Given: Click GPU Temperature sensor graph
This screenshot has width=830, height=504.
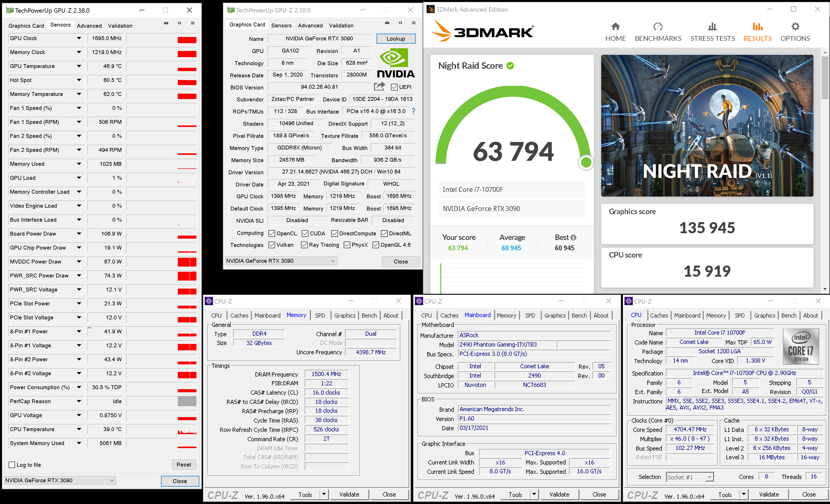Looking at the screenshot, I should (161, 66).
